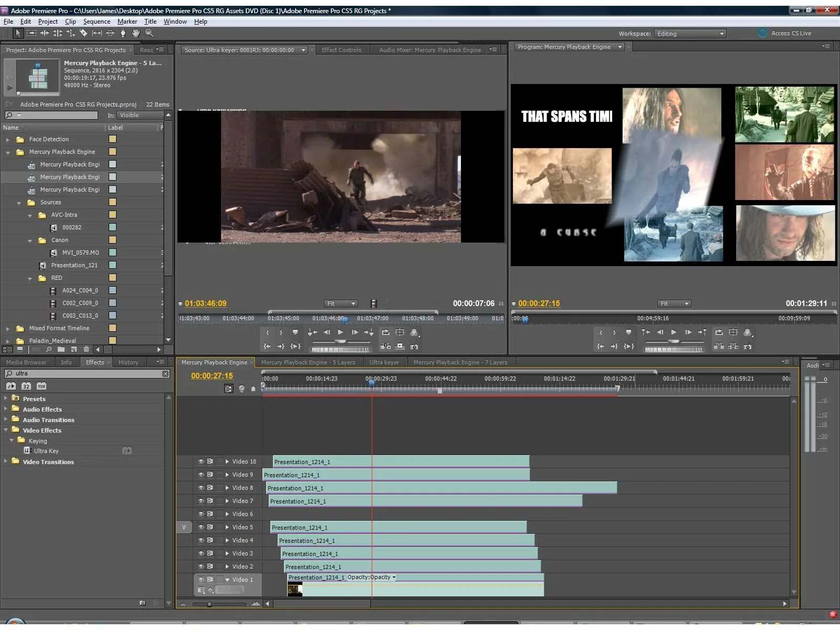The width and height of the screenshot is (840, 630).
Task: Click the Access CS Live link
Action: [x=791, y=33]
